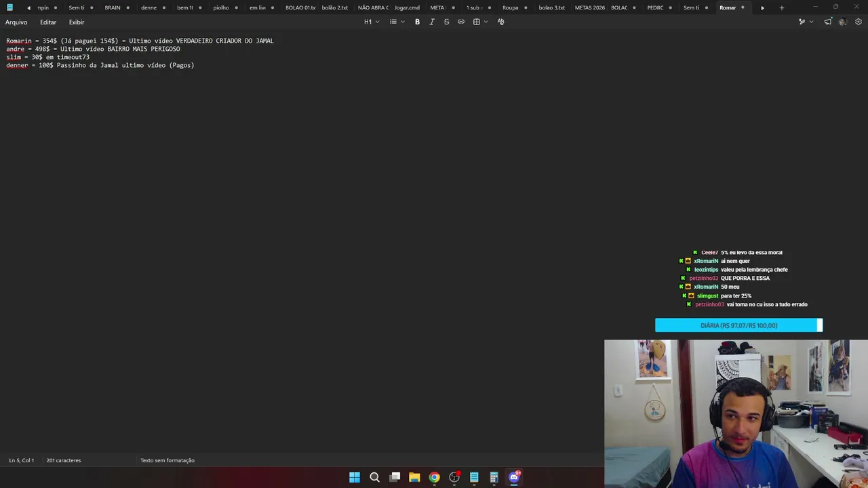Switch to Notepad in the taskbar

tap(474, 477)
